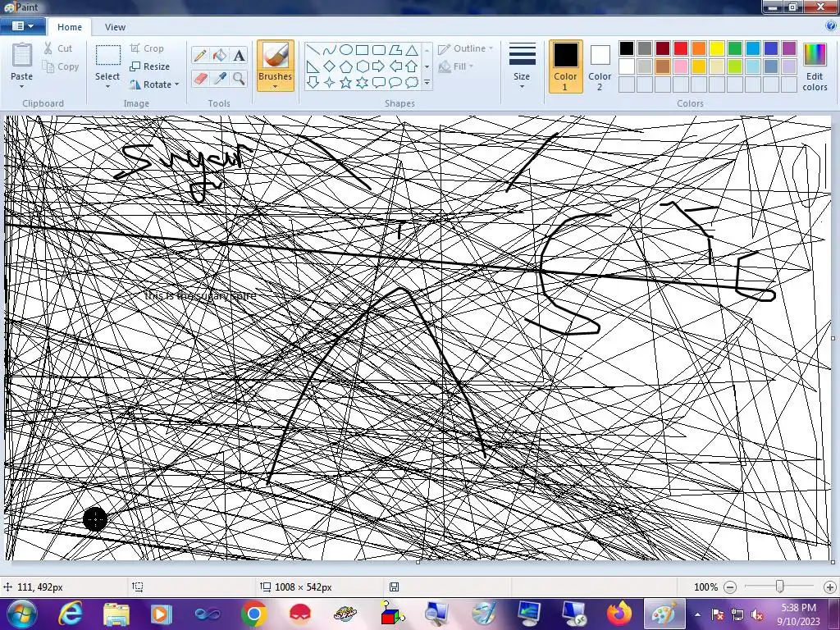
Task: Select the Pencil tool
Action: coord(200,55)
